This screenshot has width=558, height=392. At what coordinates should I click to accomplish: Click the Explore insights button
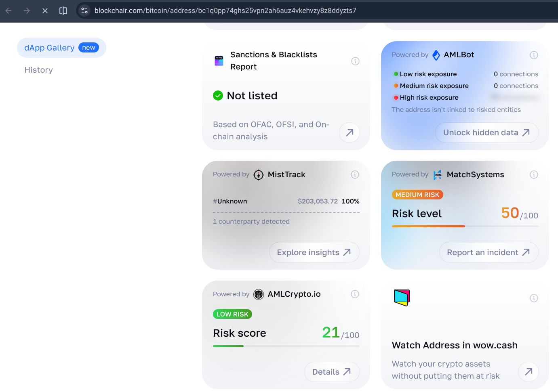[x=314, y=252]
